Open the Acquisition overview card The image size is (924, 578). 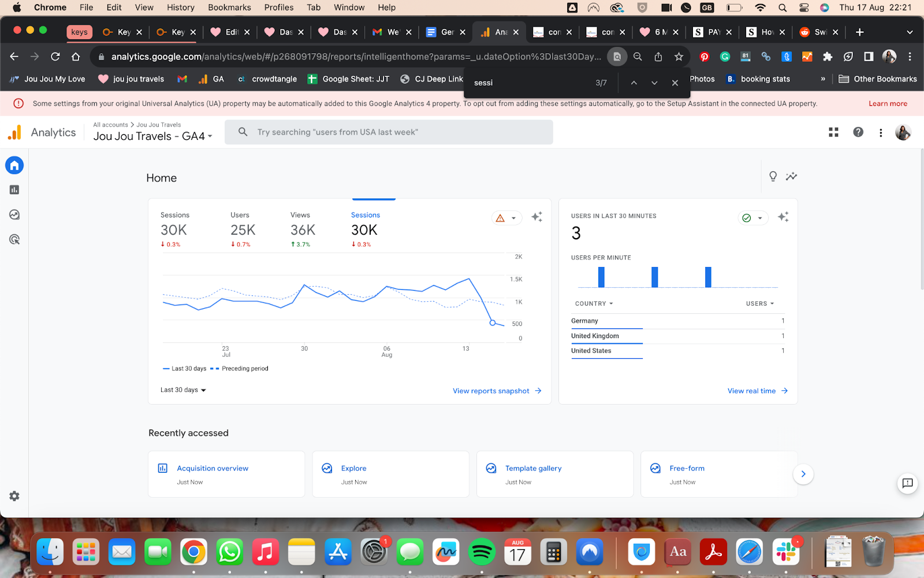(226, 474)
